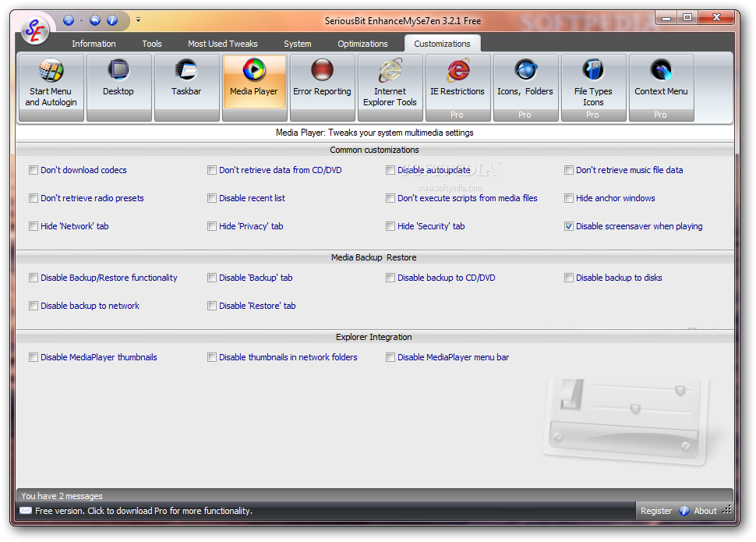
Task: Check Disable backup to network
Action: pos(34,306)
